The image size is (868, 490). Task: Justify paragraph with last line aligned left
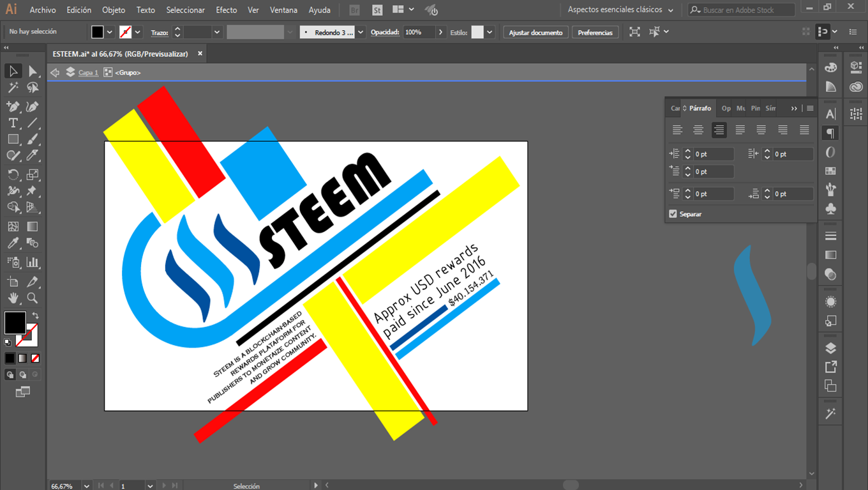click(x=740, y=130)
